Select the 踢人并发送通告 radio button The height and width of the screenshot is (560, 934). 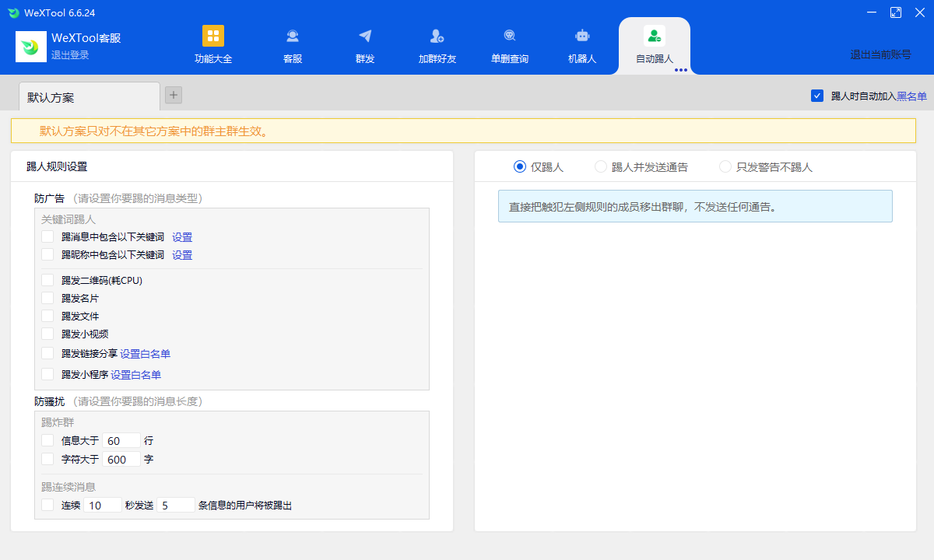pos(601,166)
